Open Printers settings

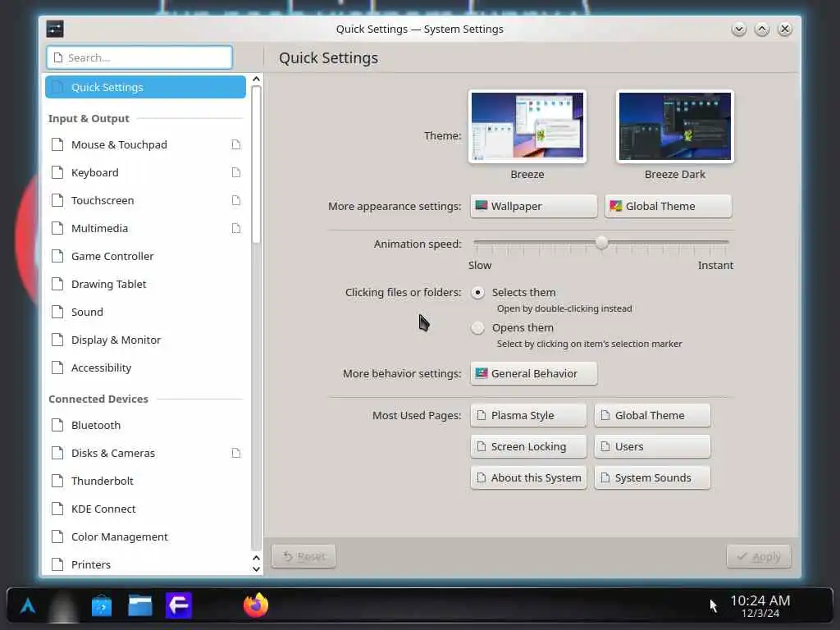[145, 564]
